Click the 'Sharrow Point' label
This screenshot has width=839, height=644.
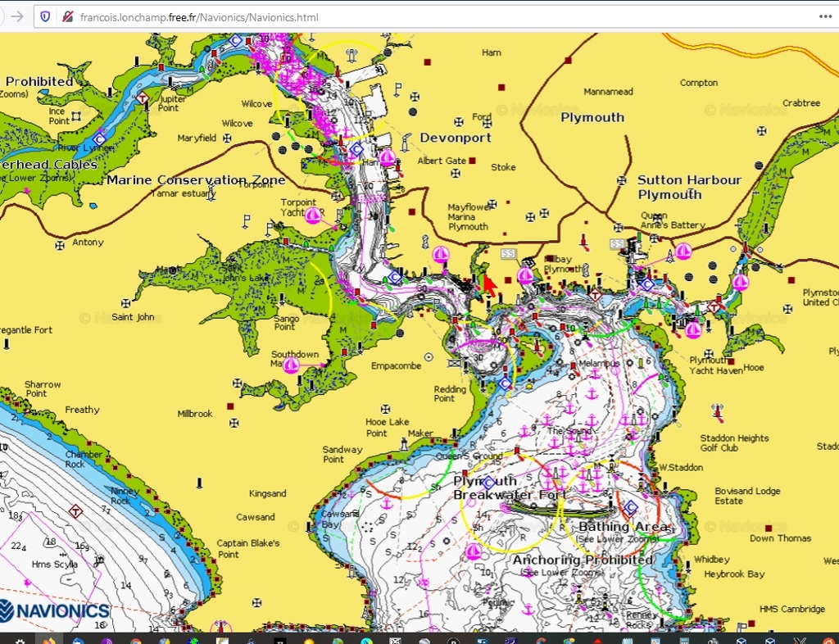pos(43,389)
